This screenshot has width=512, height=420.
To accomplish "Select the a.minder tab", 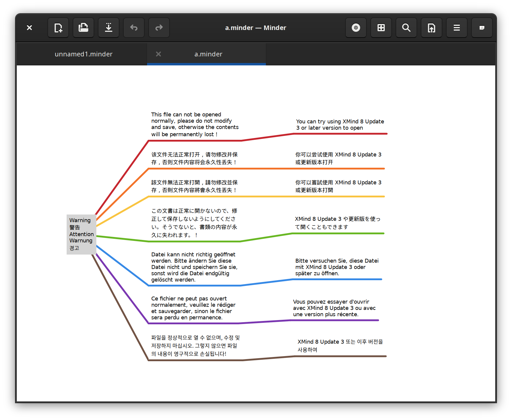I will pyautogui.click(x=208, y=54).
